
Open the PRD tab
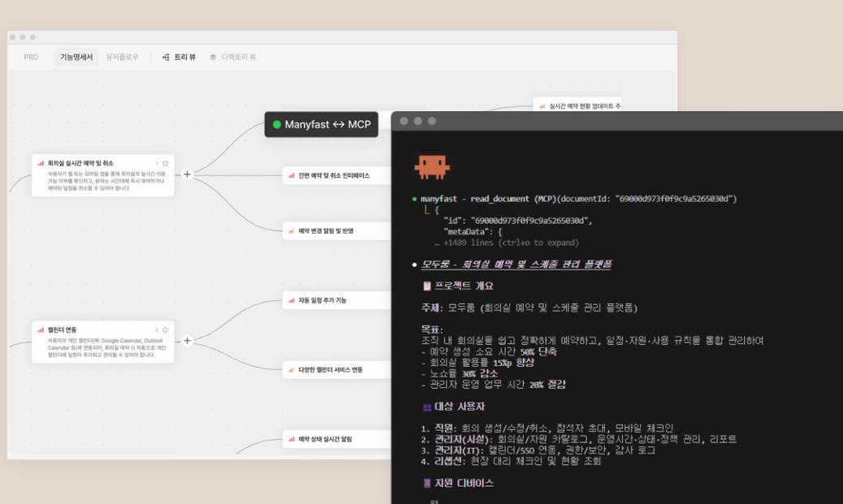coord(31,57)
